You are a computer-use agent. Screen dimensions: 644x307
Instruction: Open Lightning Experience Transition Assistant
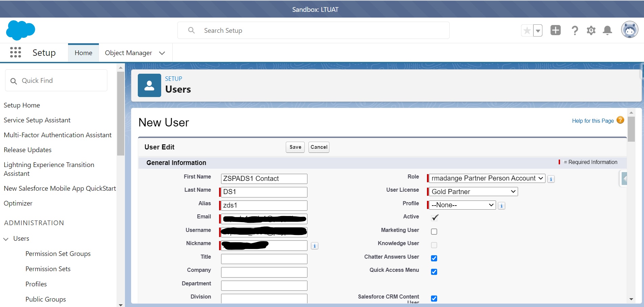tap(49, 169)
